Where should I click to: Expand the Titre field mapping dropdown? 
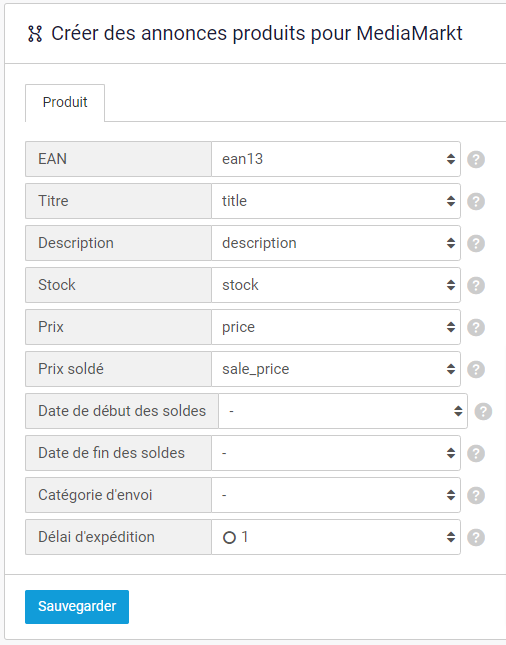pyautogui.click(x=336, y=201)
